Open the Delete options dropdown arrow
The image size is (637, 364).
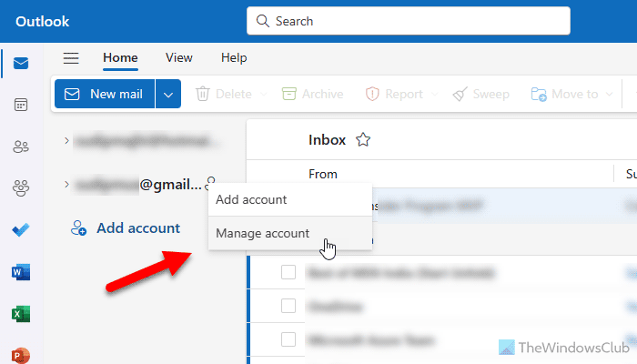tap(264, 94)
